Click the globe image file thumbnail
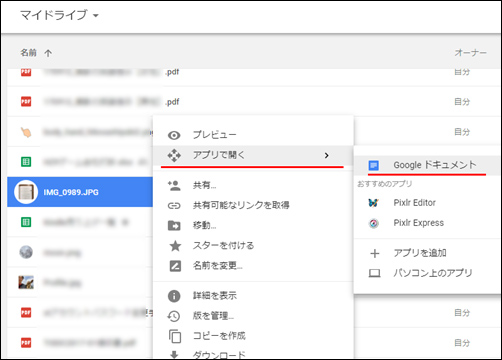The width and height of the screenshot is (502, 360). (x=26, y=252)
